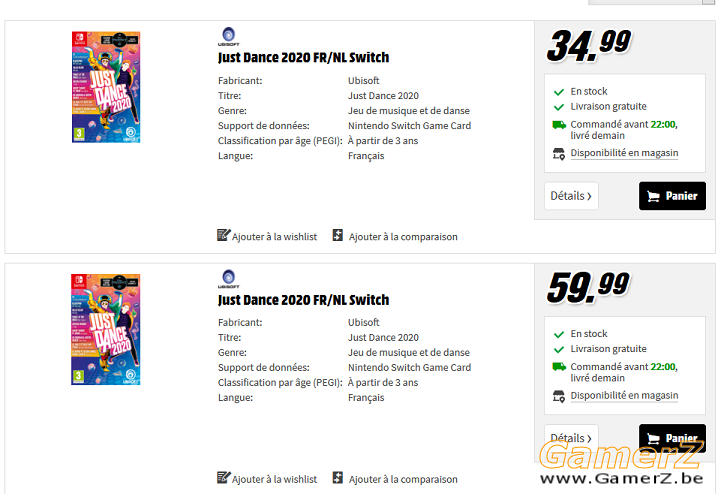The image size is (724, 494).
Task: Click comparison icon on the first product
Action: point(338,235)
